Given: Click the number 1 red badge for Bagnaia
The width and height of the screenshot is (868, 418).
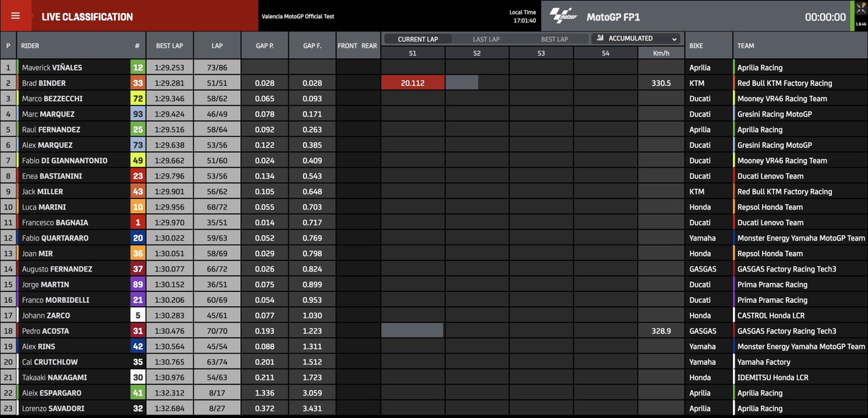Looking at the screenshot, I should click(x=138, y=223).
